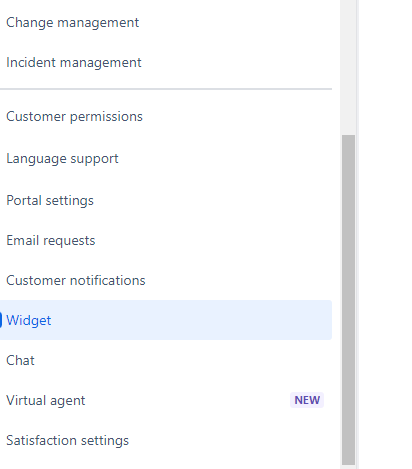Viewport: 412px width, 469px height.
Task: Click the NEW badge beside Virtual agent
Action: point(307,400)
